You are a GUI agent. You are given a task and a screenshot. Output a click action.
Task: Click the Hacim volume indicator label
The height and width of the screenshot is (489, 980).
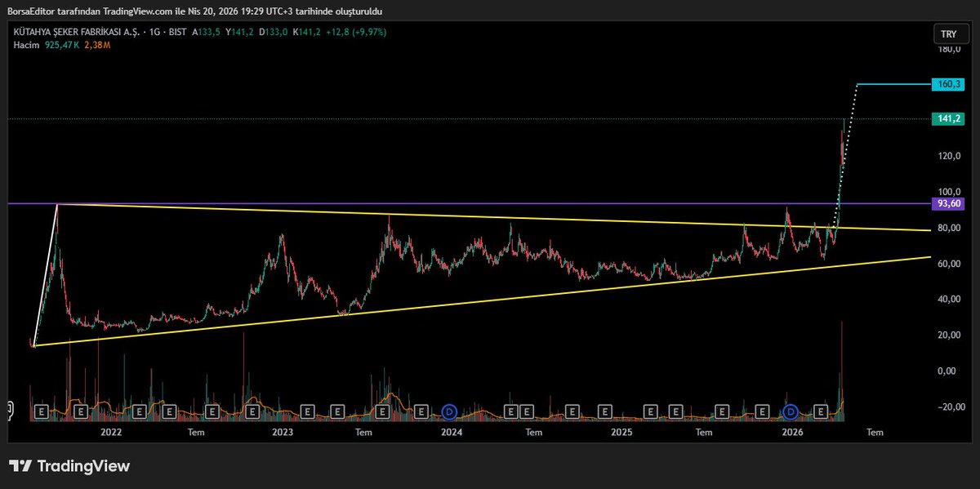click(x=26, y=45)
